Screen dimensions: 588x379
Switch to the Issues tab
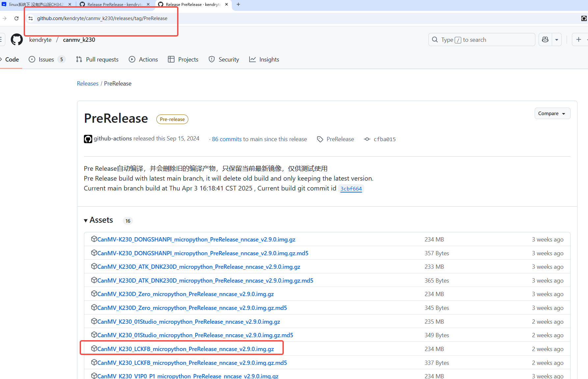point(46,60)
